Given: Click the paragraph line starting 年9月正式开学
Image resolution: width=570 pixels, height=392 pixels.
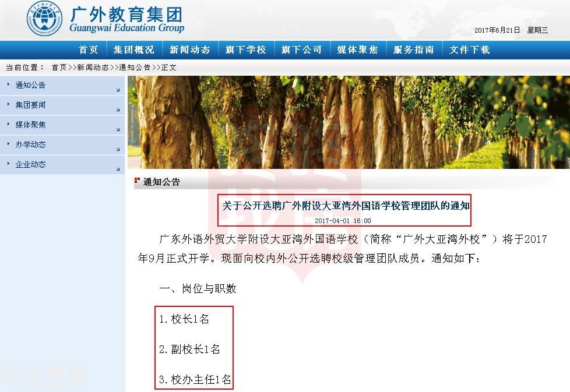Looking at the screenshot, I should coord(309,259).
